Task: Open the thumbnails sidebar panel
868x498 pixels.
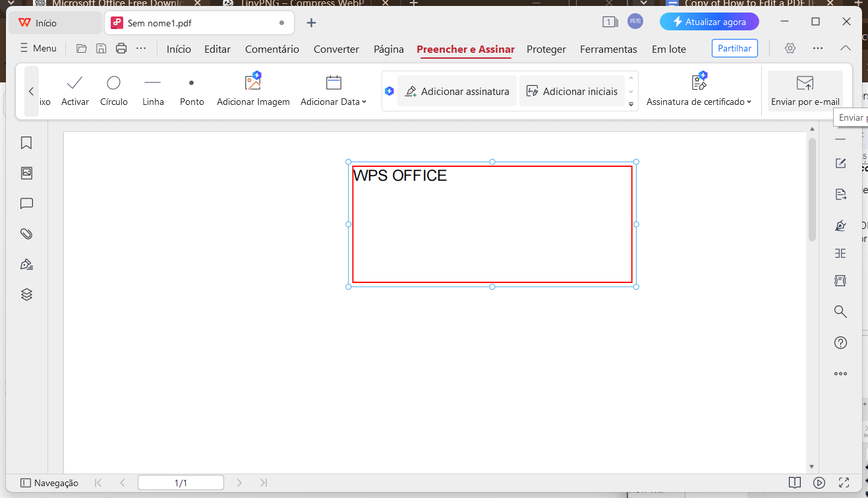Action: pos(26,173)
